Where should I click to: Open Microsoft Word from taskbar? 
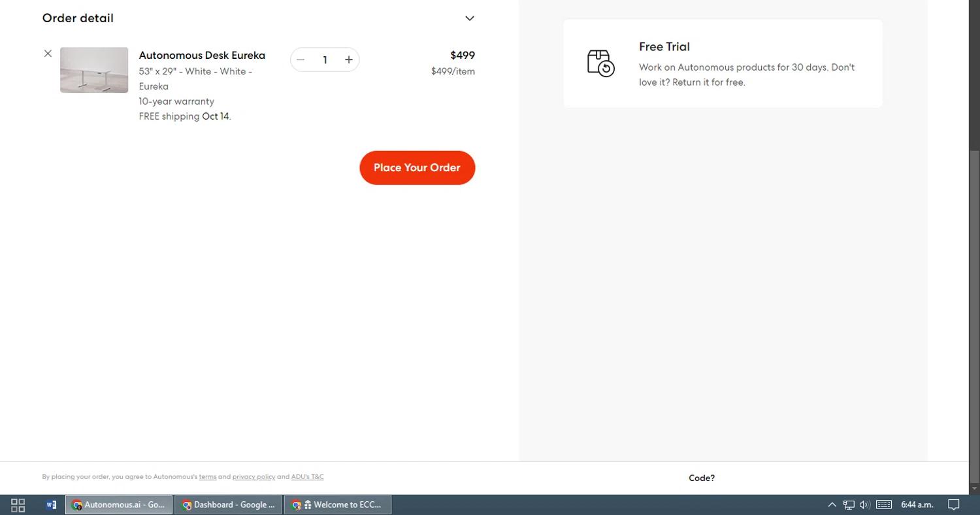tap(51, 505)
